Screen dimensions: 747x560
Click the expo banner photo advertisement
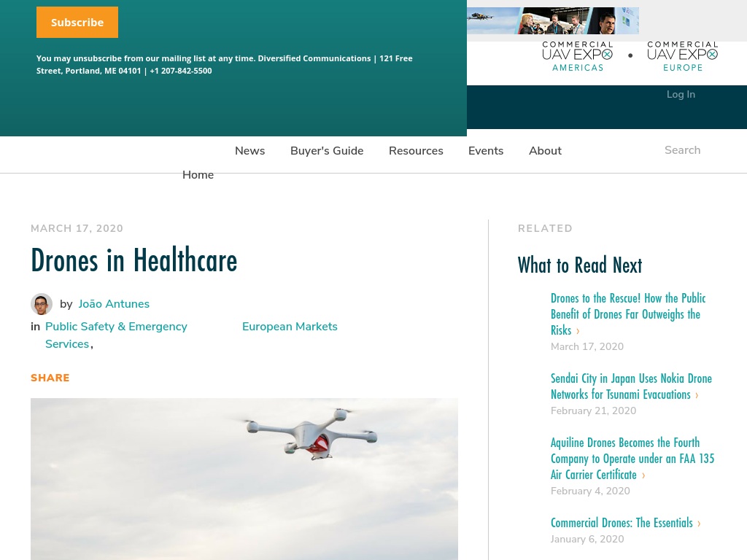coord(553,20)
